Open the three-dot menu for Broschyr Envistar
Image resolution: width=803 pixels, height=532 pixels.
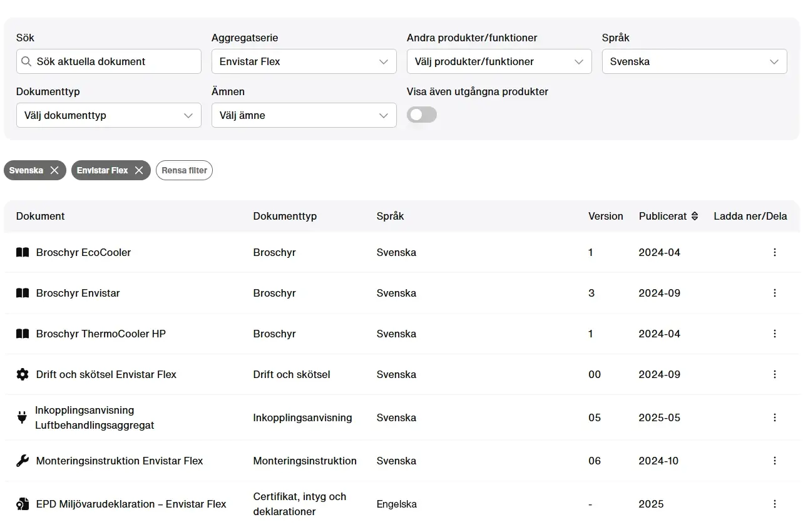[x=774, y=293]
